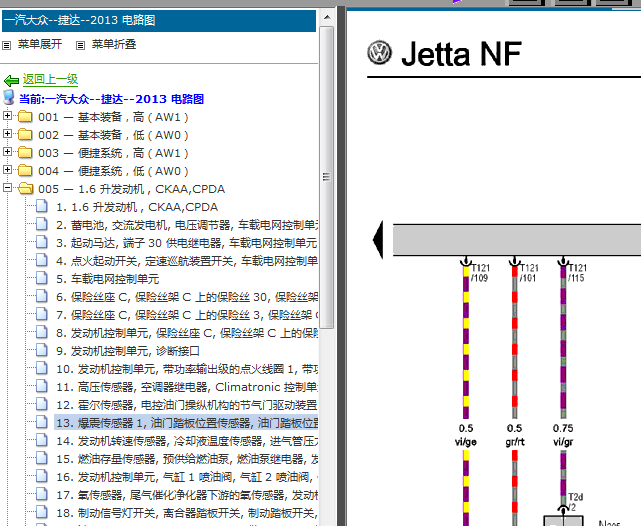
Task: Click the computer icon beside 当前 heading
Action: coord(9,98)
